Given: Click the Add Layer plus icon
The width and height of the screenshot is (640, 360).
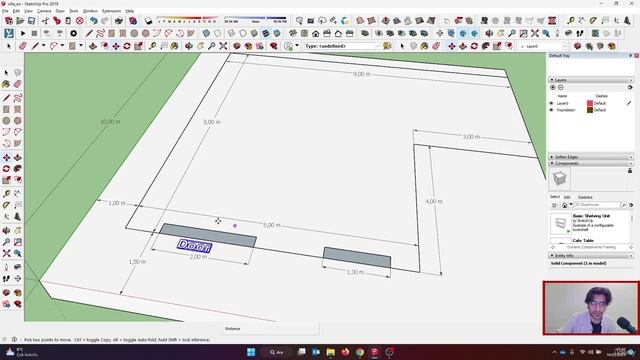Looking at the screenshot, I should [553, 87].
